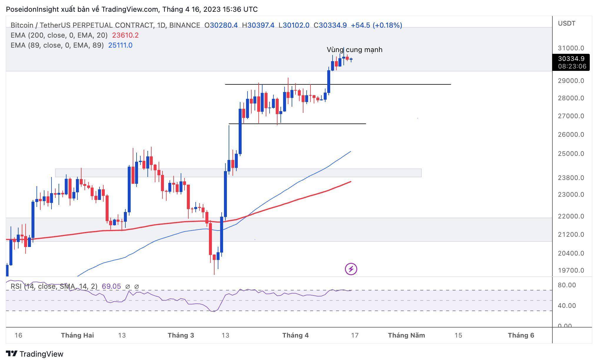Click the first RSI null-value circle icon
The image size is (598, 364).
tap(127, 286)
